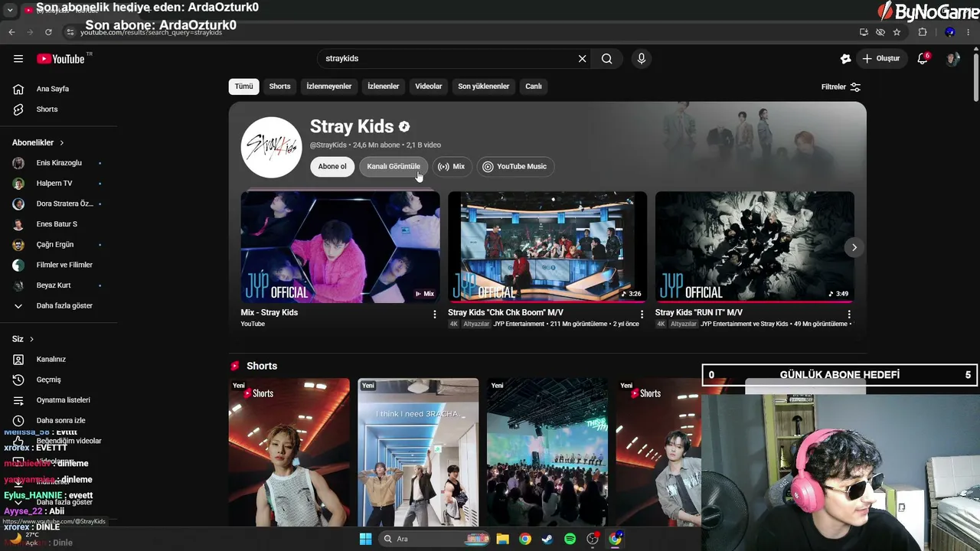The width and height of the screenshot is (980, 551).
Task: Open more options for RUN IT video
Action: pyautogui.click(x=849, y=315)
